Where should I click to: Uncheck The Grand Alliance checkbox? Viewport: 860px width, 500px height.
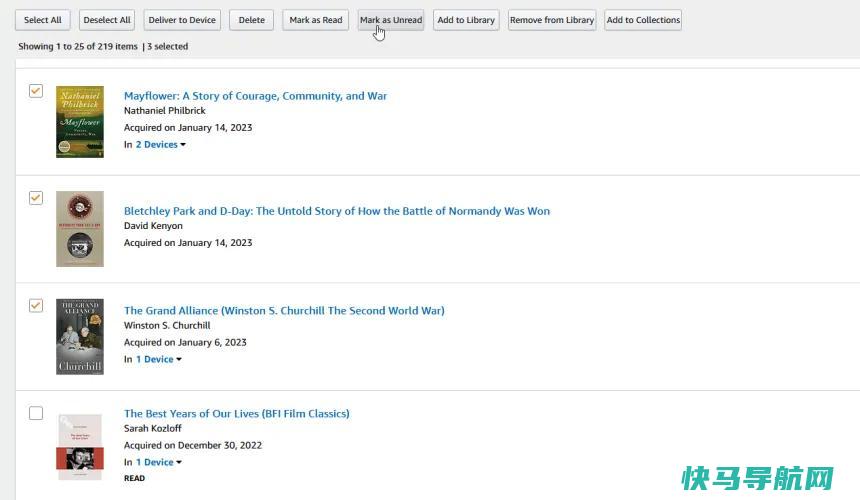tap(36, 305)
